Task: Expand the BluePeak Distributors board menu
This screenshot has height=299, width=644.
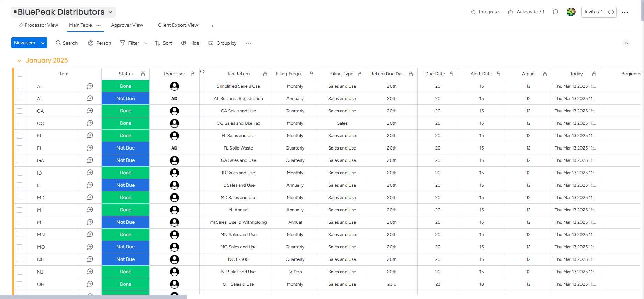Action: [x=110, y=12]
